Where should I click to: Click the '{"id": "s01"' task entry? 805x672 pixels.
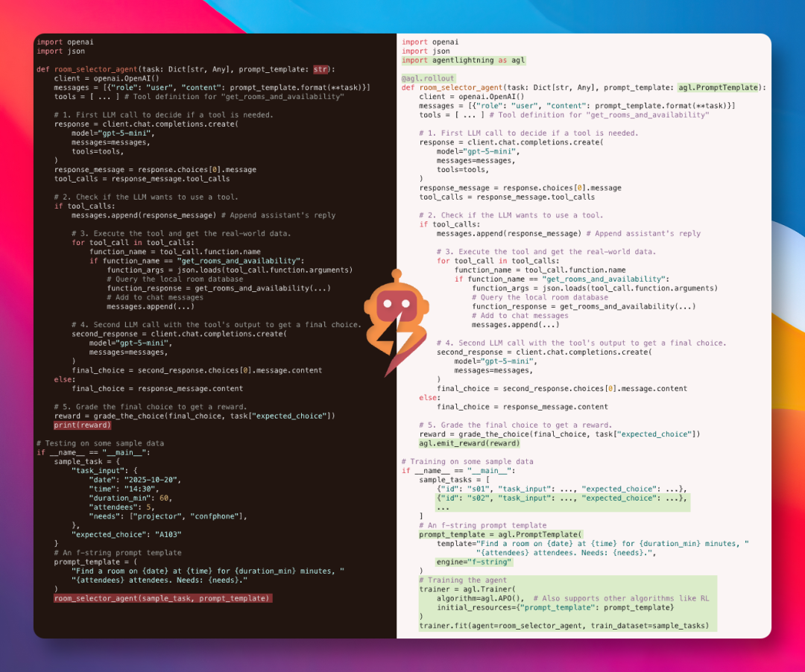562,489
